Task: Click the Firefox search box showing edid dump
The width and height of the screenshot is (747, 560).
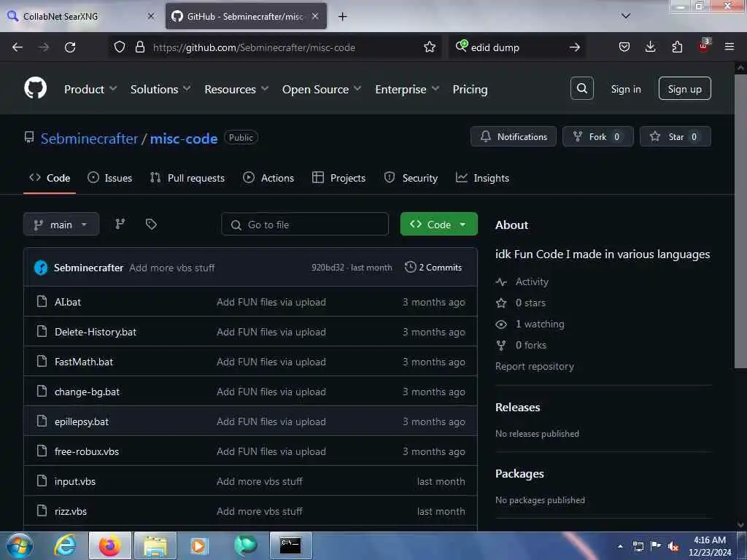Action: [x=517, y=47]
